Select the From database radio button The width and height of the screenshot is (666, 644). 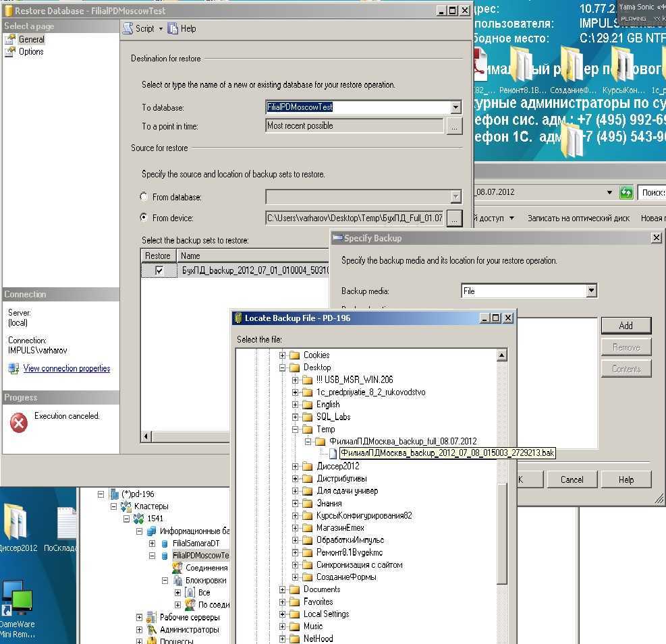pos(144,197)
